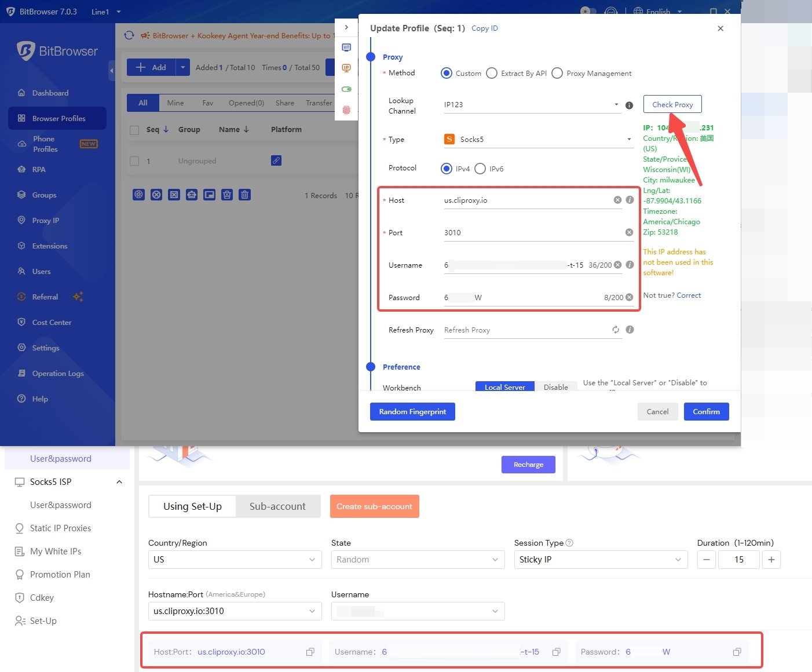The image size is (812, 672).
Task: Clear the Port field with its X icon
Action: 629,232
